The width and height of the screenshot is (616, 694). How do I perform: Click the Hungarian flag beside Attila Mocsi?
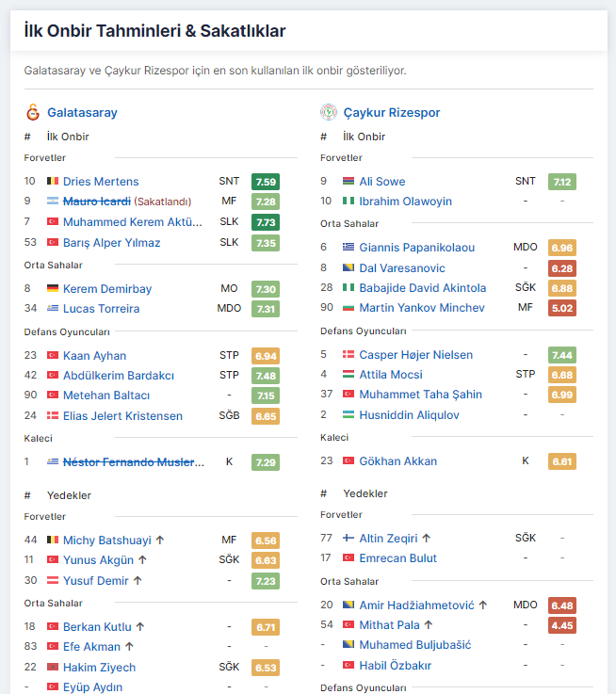pos(349,375)
